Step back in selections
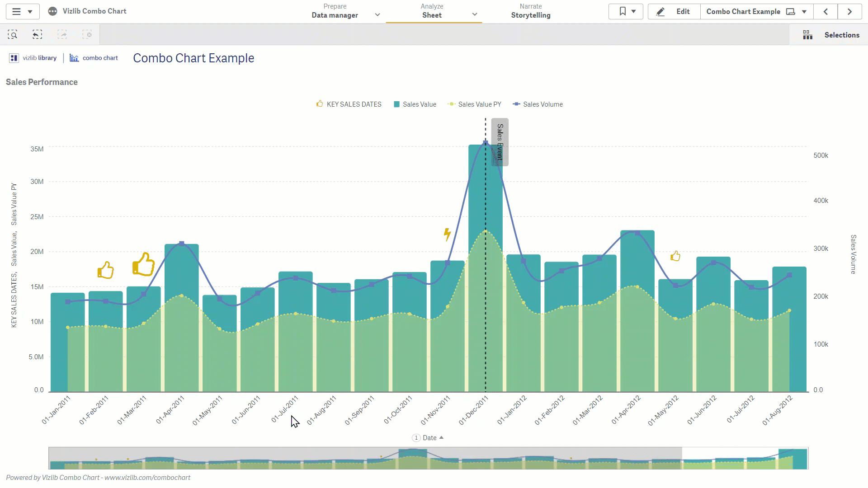Image resolution: width=868 pixels, height=488 pixels. 38,35
